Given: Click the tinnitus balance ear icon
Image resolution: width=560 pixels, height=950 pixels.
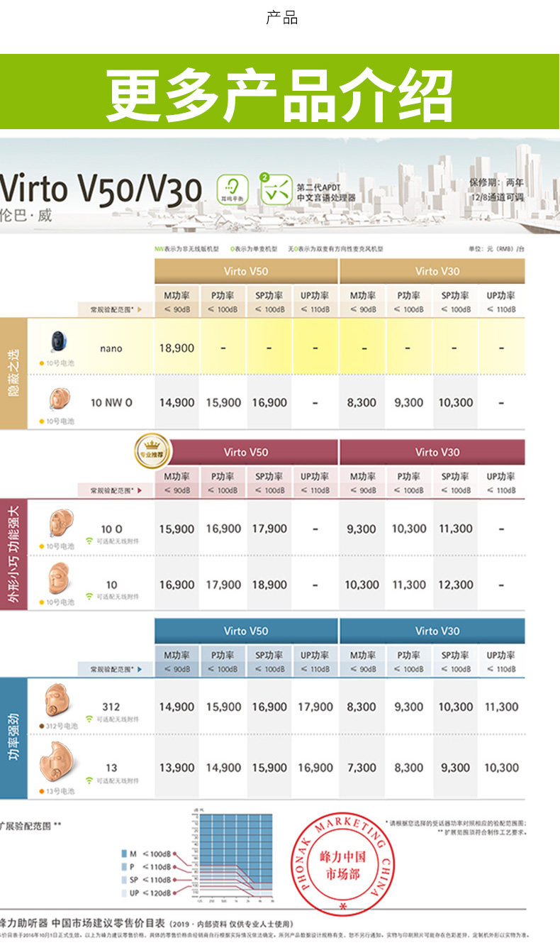Looking at the screenshot, I should tap(233, 189).
